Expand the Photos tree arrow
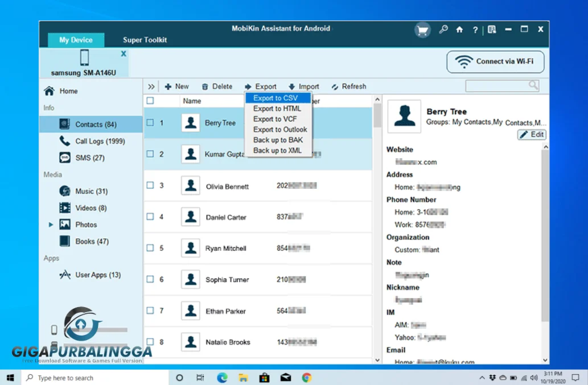 (x=51, y=225)
